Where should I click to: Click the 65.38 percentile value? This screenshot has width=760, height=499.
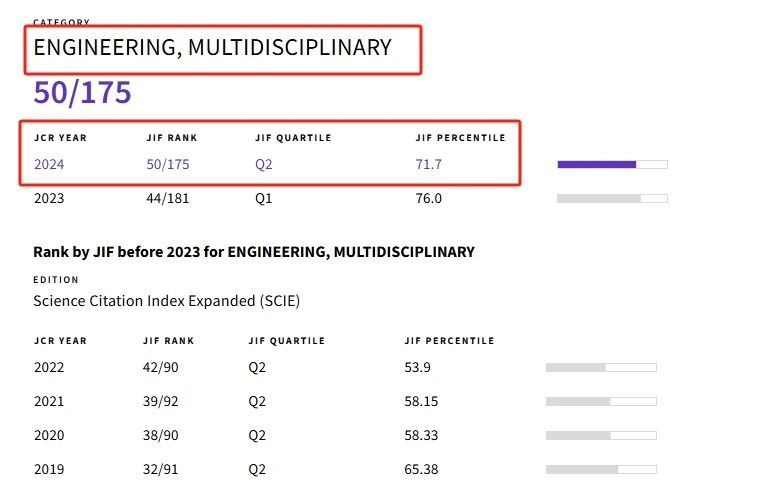tap(422, 469)
